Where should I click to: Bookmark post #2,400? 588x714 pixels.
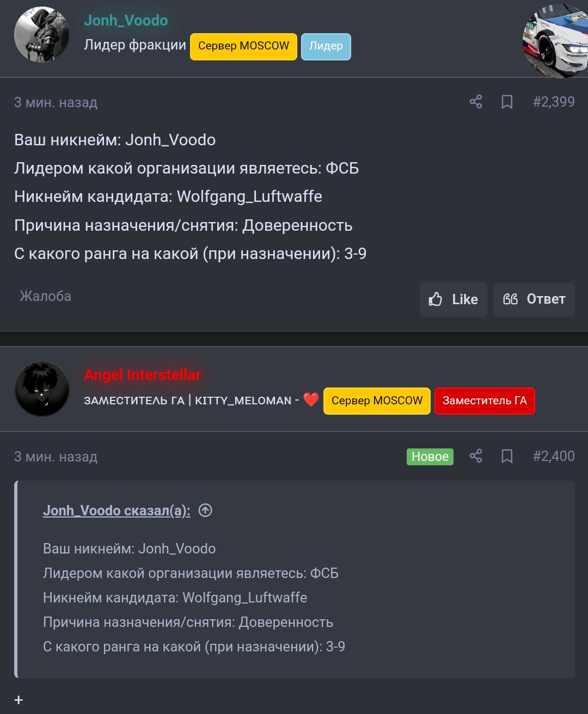(x=507, y=456)
